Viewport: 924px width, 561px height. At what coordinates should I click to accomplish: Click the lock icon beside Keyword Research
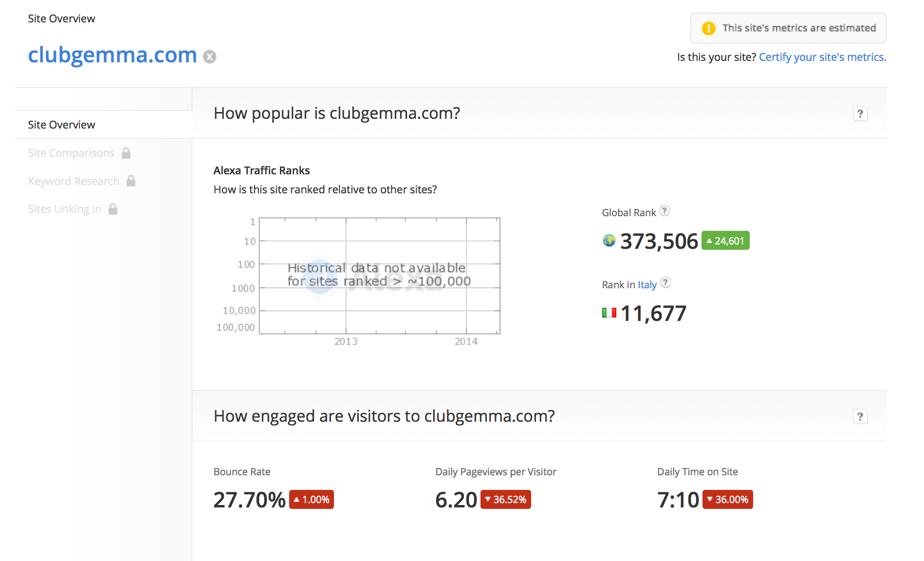(131, 181)
